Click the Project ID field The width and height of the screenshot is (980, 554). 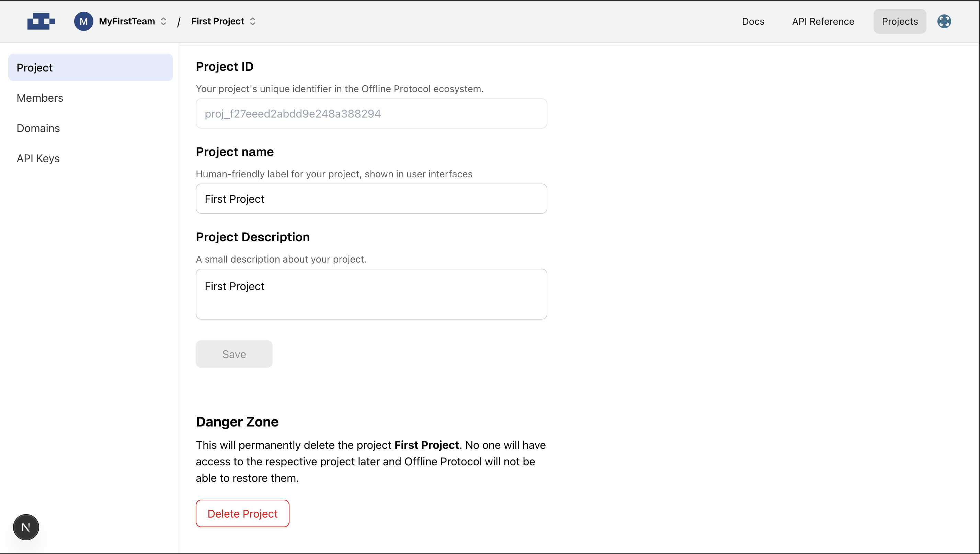tap(371, 113)
